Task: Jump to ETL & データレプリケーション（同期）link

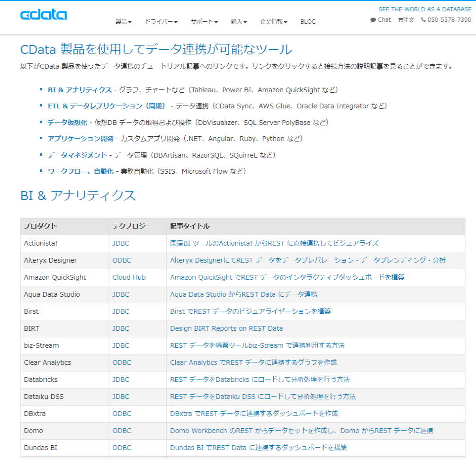Action: [108, 106]
